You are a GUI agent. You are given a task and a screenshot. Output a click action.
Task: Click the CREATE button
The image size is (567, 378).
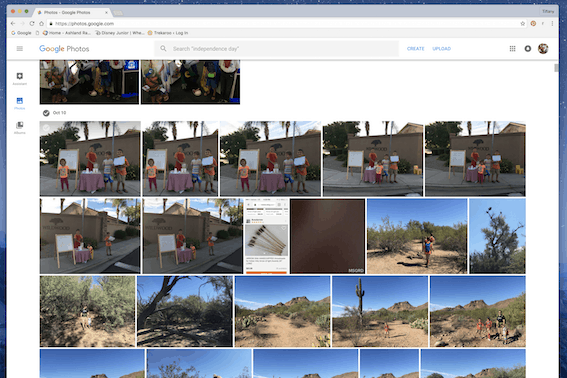[x=415, y=48]
